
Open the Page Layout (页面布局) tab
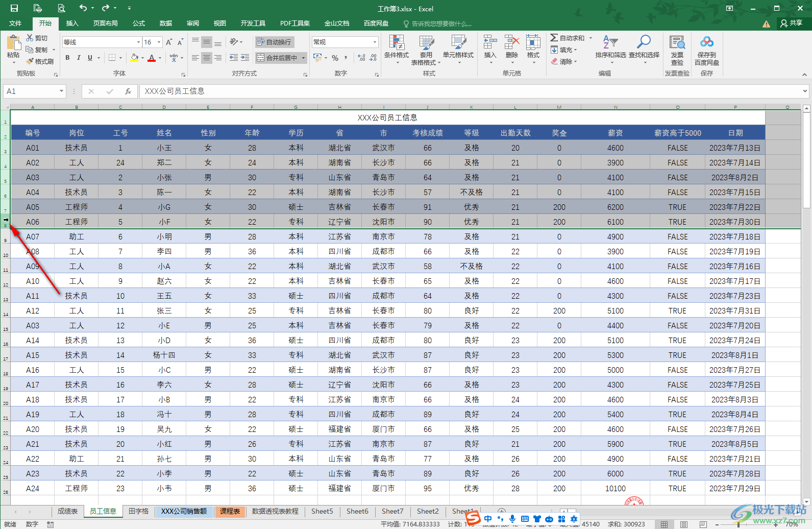coord(105,23)
